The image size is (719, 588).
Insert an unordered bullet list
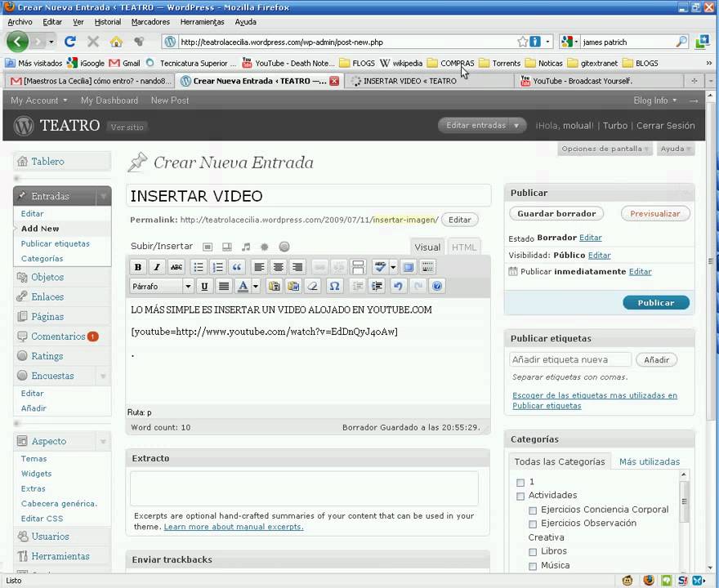[199, 267]
